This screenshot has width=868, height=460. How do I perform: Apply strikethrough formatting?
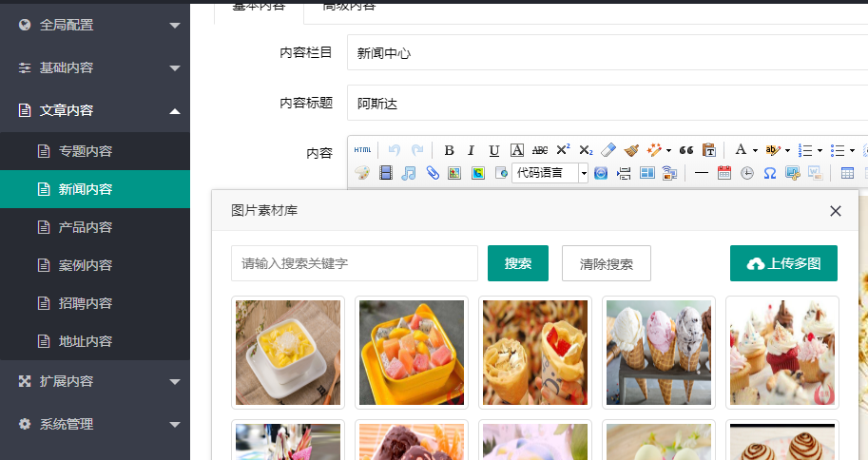(x=540, y=150)
